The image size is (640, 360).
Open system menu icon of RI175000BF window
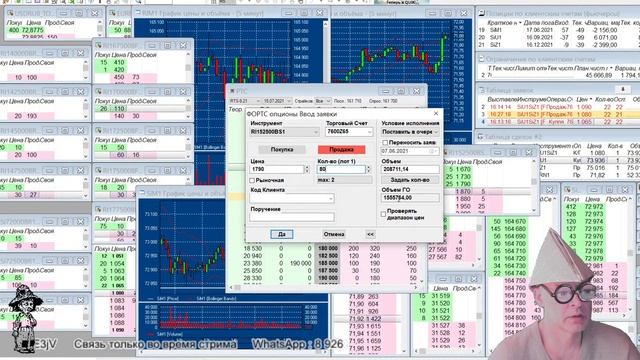tap(98, 170)
